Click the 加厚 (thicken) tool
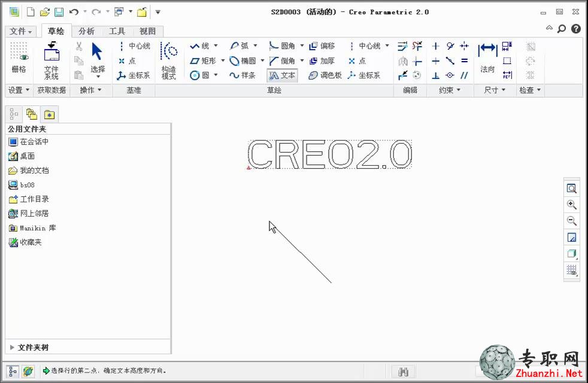588x383 pixels. [322, 60]
